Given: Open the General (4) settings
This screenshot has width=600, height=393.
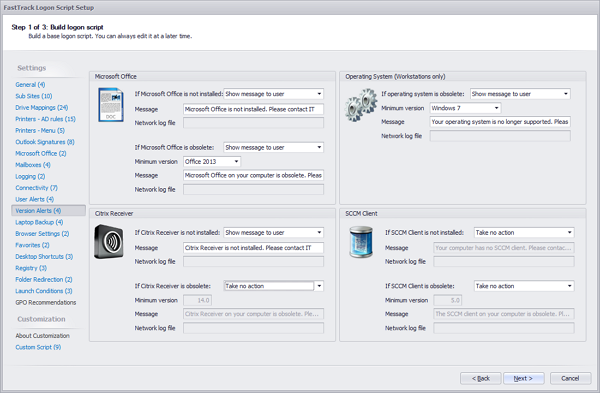Looking at the screenshot, I should coord(30,85).
